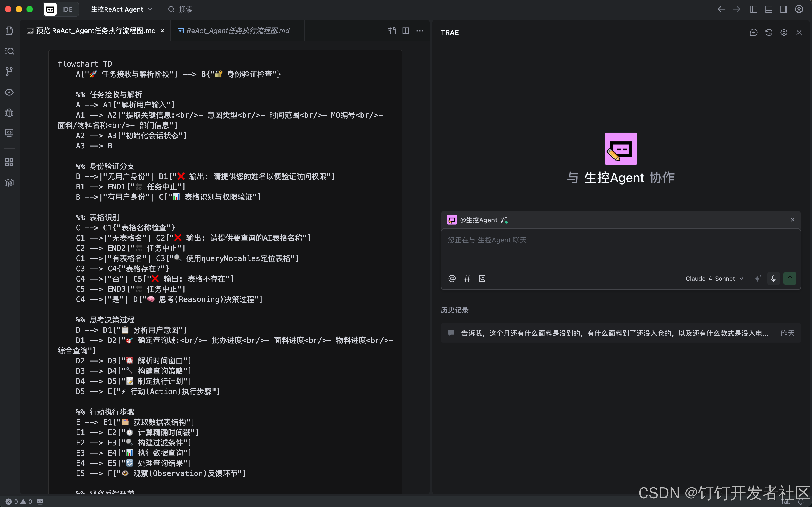Open the Claude-4-Sonnet model dropdown

tap(714, 279)
